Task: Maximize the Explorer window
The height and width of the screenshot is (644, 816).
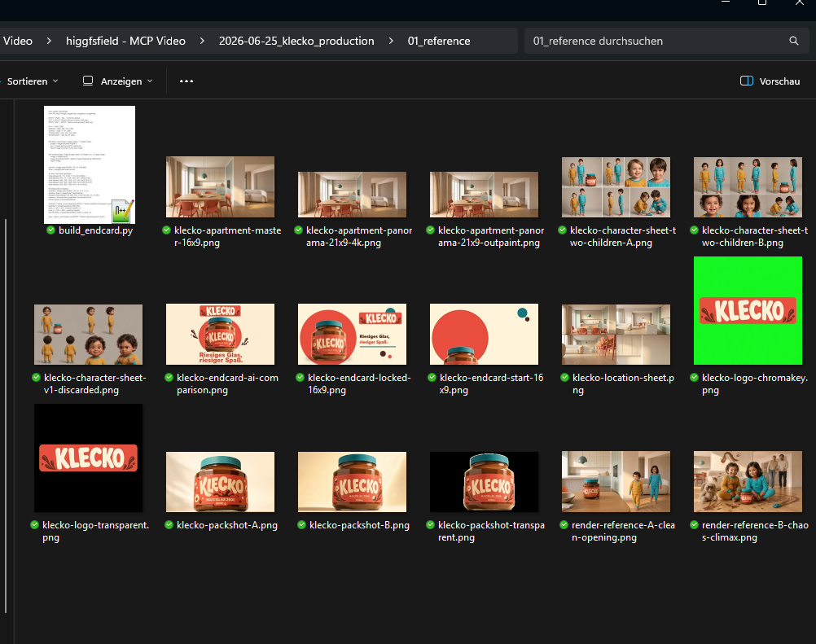Action: [762, 2]
